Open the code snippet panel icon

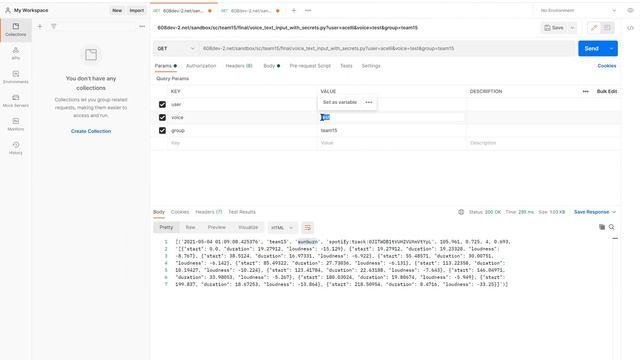pos(630,28)
